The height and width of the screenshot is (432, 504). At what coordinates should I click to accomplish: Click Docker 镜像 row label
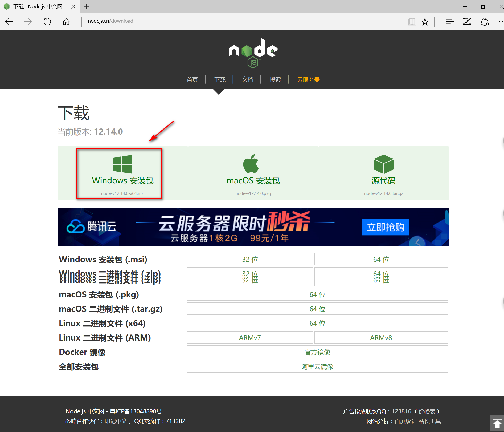coord(82,352)
